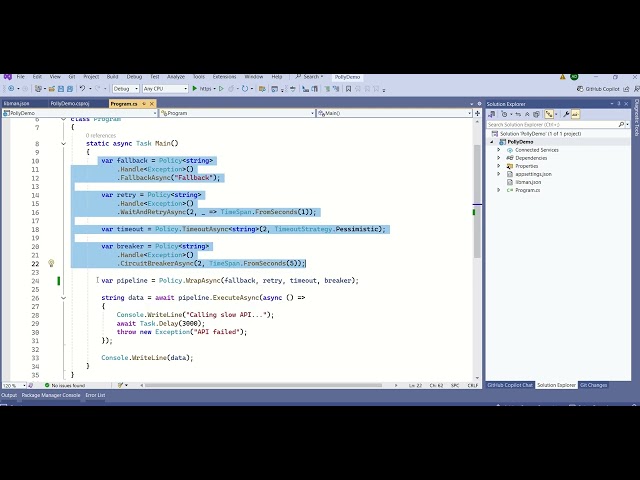Click the Share icon beside GitHub Copilot

point(626,89)
